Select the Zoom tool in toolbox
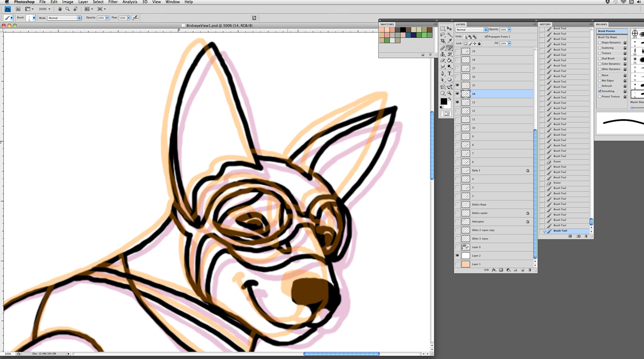The height and width of the screenshot is (359, 644). tap(449, 93)
